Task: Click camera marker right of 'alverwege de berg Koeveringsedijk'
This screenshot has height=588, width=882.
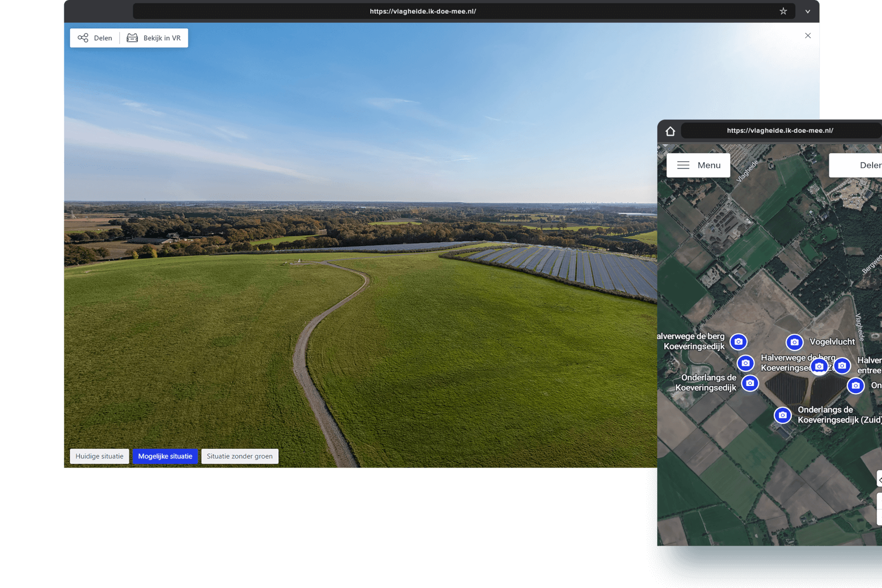Action: coord(738,342)
